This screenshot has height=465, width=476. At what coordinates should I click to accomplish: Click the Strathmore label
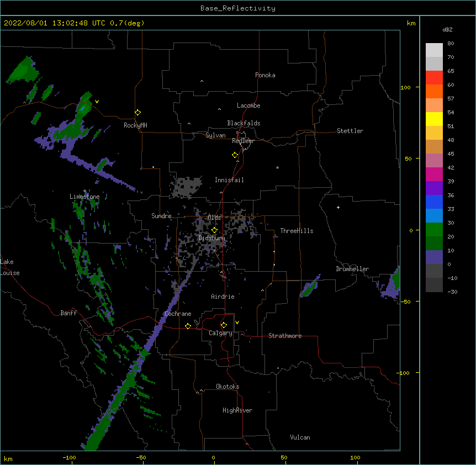pyautogui.click(x=285, y=336)
